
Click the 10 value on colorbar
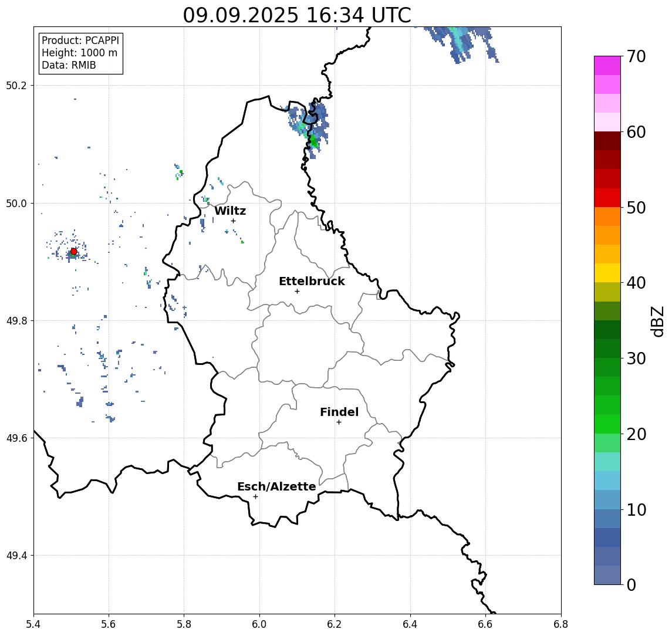[636, 509]
